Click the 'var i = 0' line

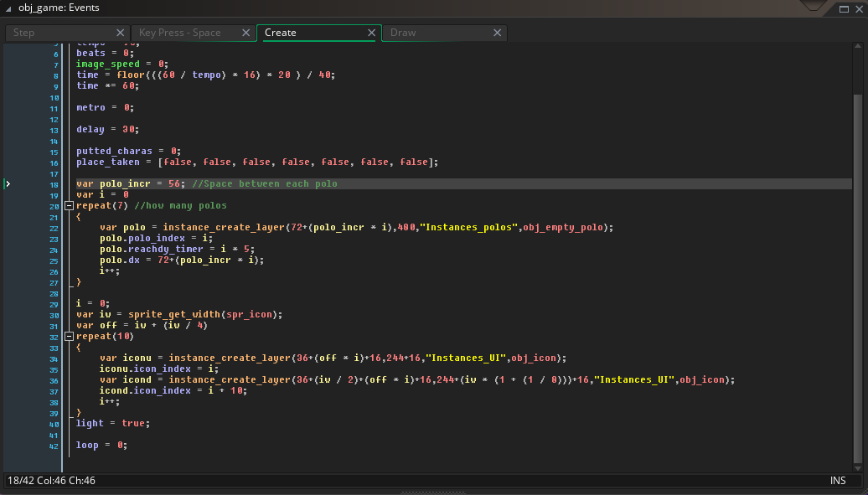pos(102,195)
